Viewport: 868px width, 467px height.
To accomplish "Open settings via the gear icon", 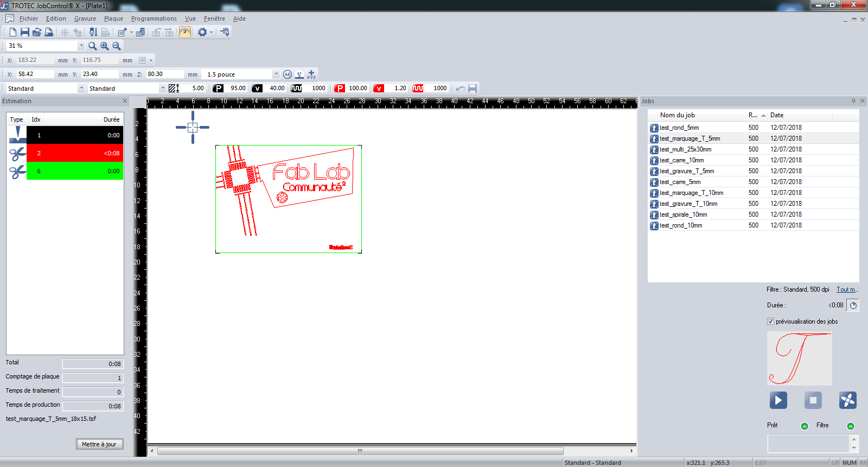I will [x=202, y=32].
